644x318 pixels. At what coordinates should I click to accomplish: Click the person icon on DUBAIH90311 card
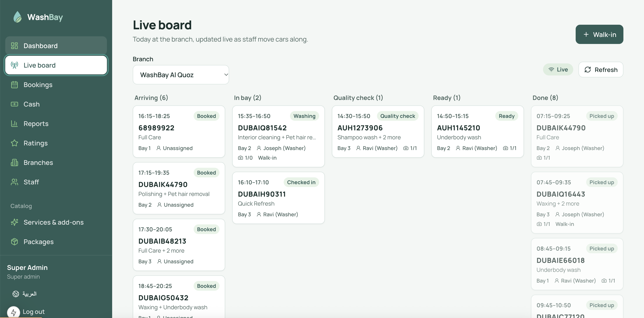(259, 214)
